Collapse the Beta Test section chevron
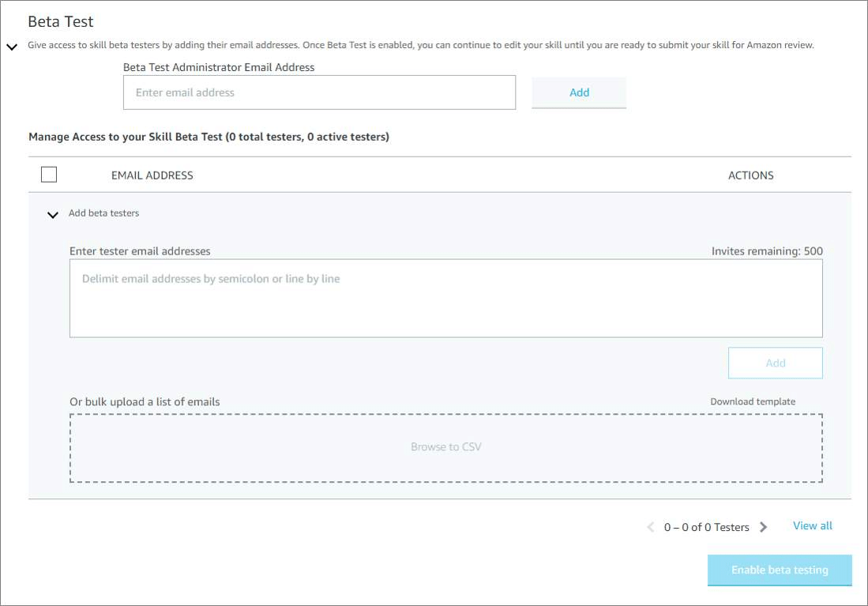This screenshot has width=868, height=606. pyautogui.click(x=12, y=47)
